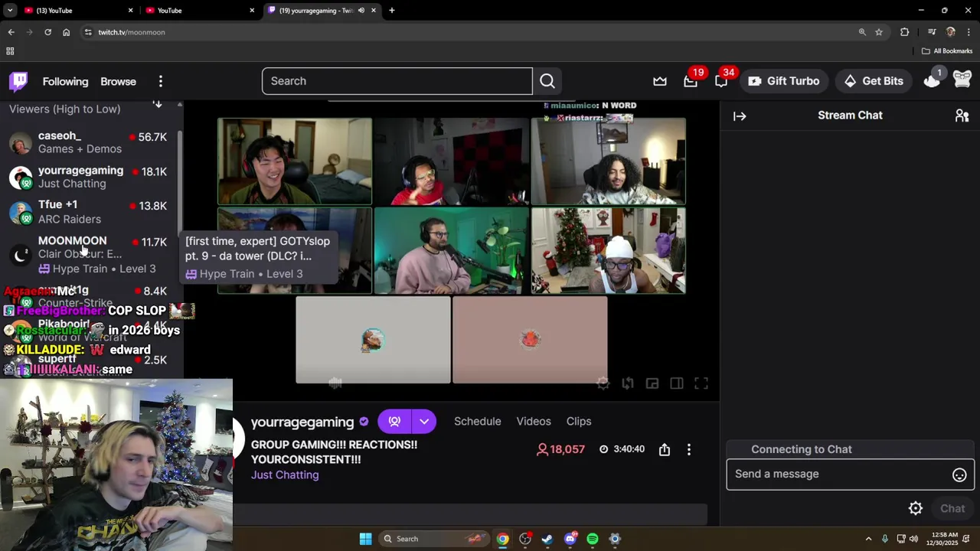The width and height of the screenshot is (980, 551).
Task: Go to Browse page
Action: click(x=118, y=81)
